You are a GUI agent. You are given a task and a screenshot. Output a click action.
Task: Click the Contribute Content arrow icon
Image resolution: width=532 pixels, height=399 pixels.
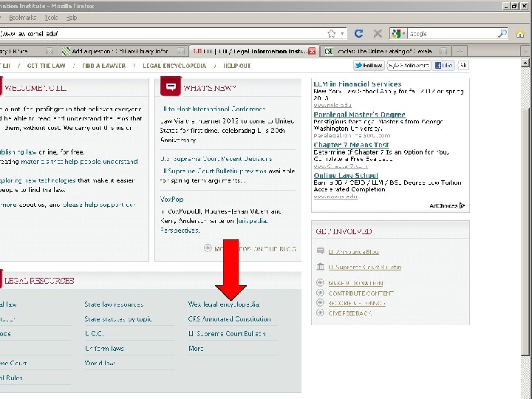pos(320,293)
